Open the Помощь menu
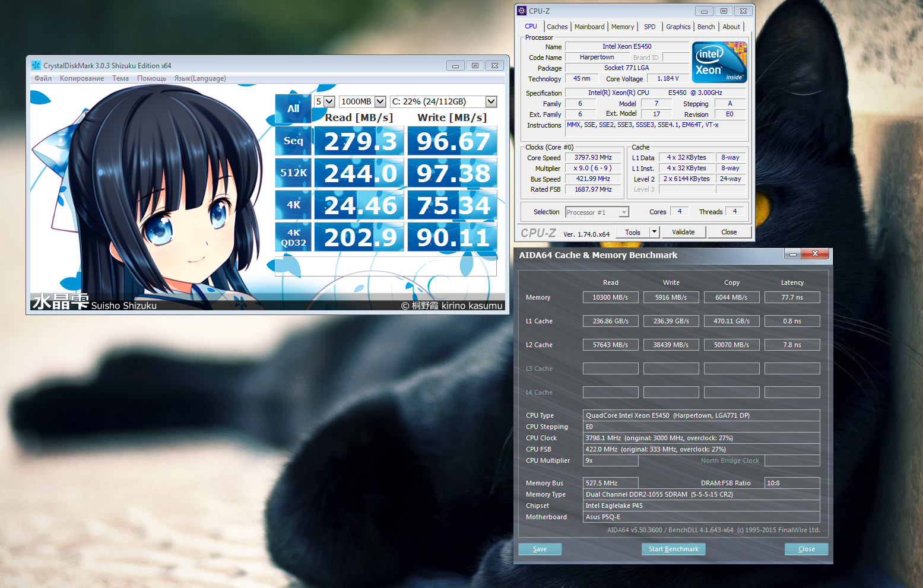Image resolution: width=923 pixels, height=588 pixels. coord(151,78)
